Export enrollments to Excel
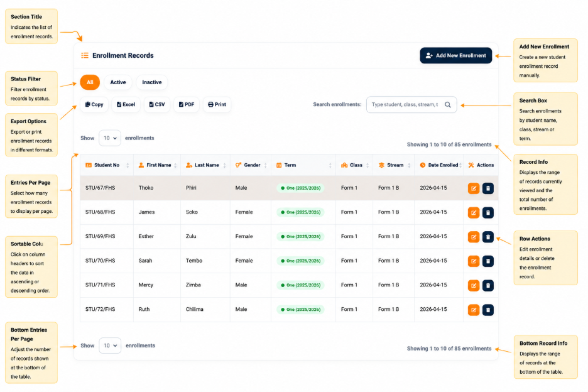Screen dimensions: 588x392 click(x=126, y=105)
